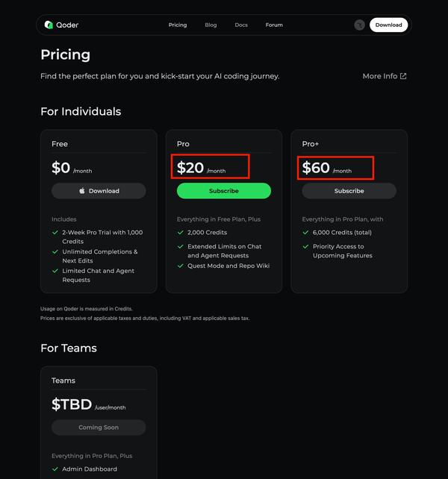Subscribe to the Pro+ plan

349,191
